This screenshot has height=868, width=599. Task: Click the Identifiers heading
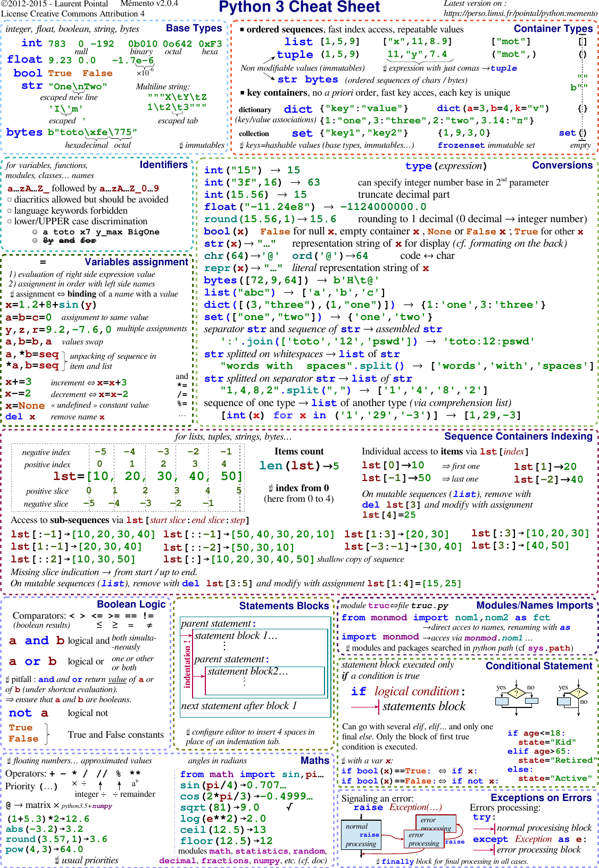(x=163, y=165)
